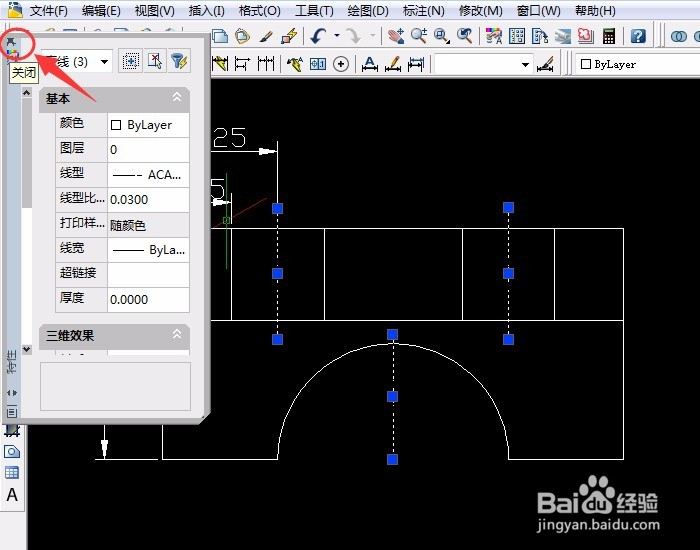Open the 格式(O) menu
Viewport: 700px width, 550px height.
tap(259, 10)
